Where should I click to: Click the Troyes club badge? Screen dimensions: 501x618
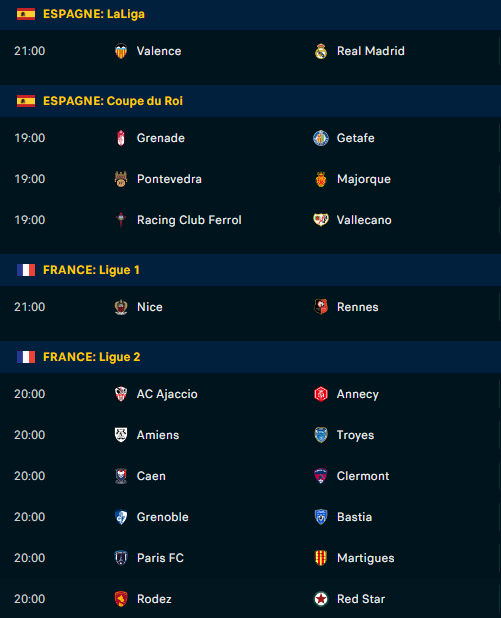(321, 435)
